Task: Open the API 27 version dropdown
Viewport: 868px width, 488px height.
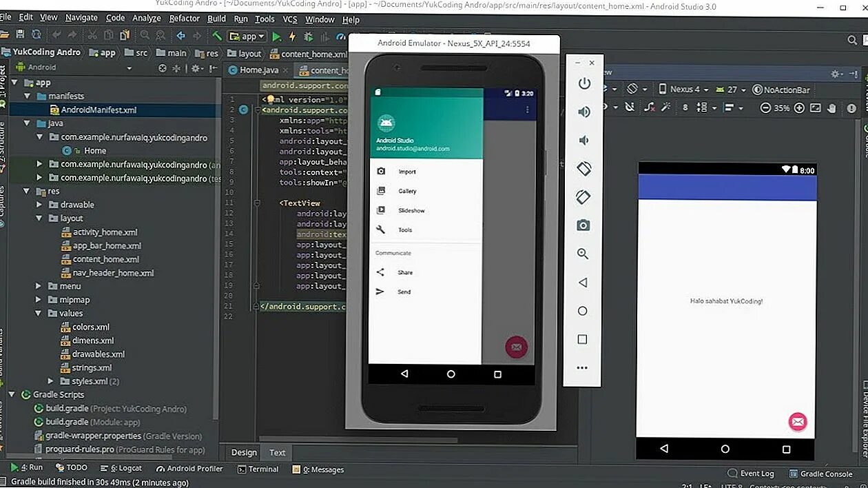Action: click(730, 90)
